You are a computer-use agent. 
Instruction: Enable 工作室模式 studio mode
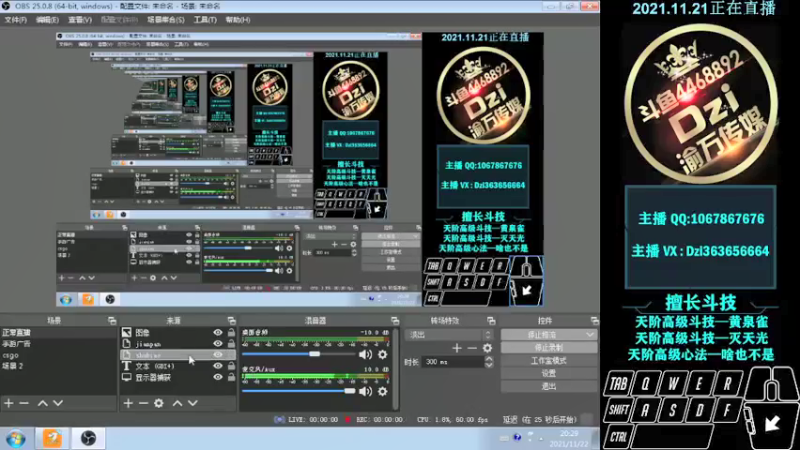pyautogui.click(x=549, y=360)
